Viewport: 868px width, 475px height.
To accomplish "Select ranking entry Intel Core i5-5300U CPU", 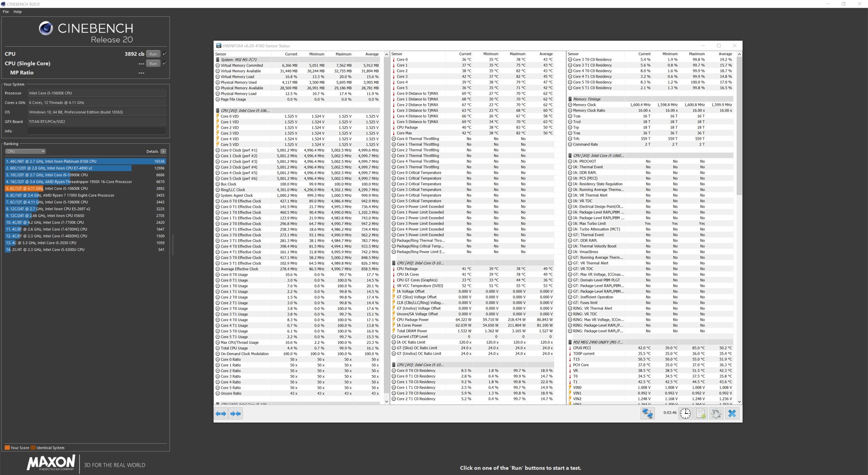I will 85,250.
